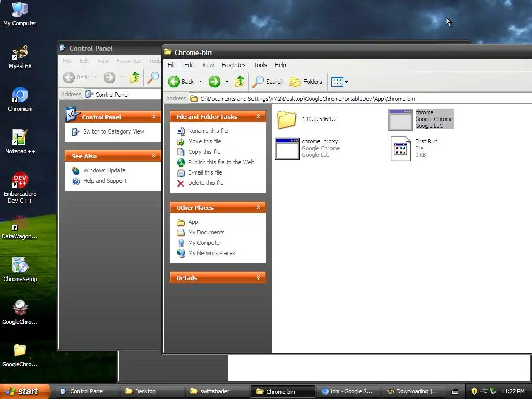Viewport: 532px width, 399px height.
Task: Click the keyboard icon in the taskbar tray
Action: pos(455,392)
